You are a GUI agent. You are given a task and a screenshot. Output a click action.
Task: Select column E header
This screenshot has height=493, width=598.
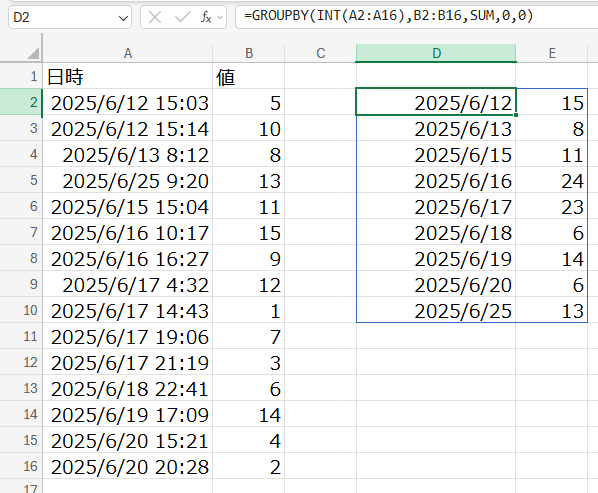(x=552, y=53)
